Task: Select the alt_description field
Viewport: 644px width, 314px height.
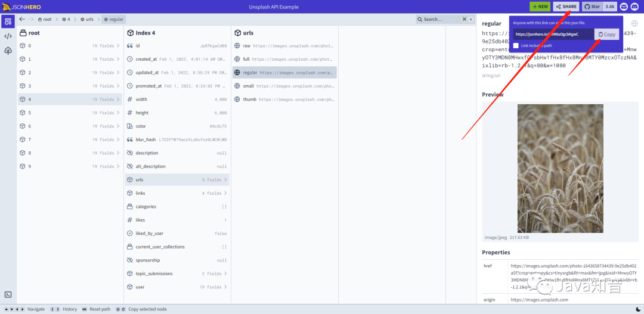Action: [x=178, y=166]
